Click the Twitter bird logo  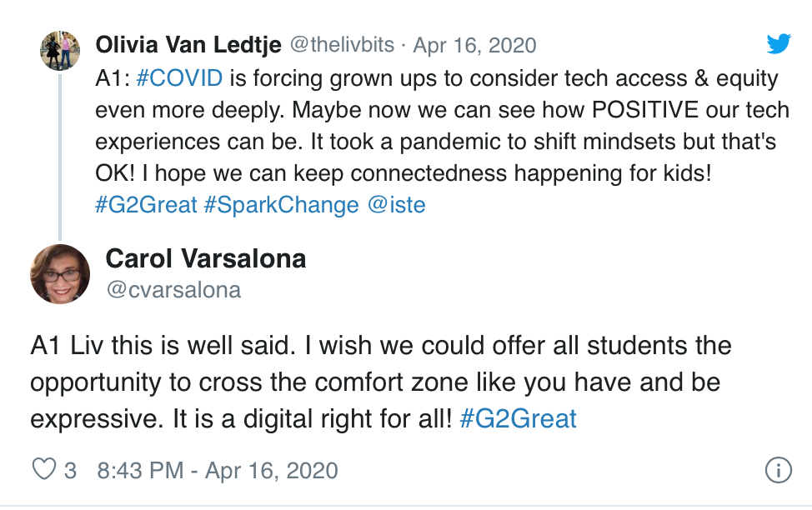tap(779, 44)
